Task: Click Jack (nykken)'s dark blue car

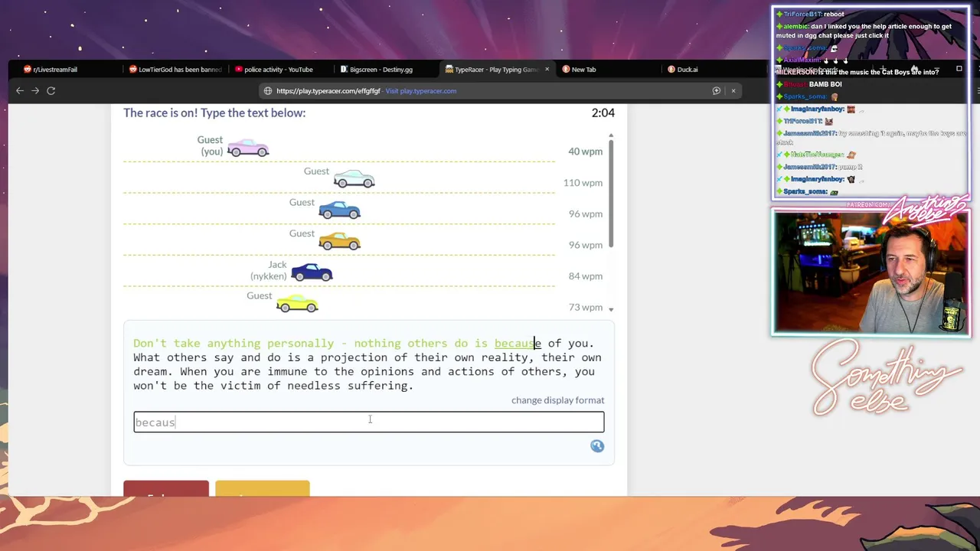Action: (312, 272)
